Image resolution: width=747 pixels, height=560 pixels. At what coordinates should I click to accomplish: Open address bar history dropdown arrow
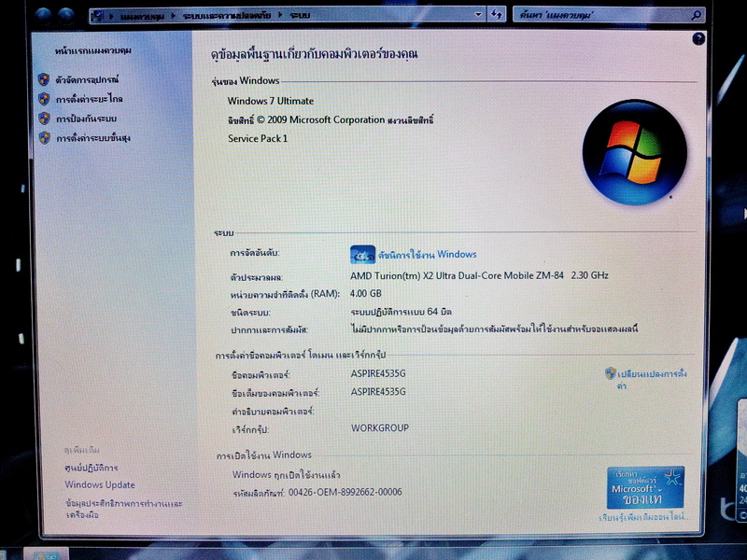(478, 15)
